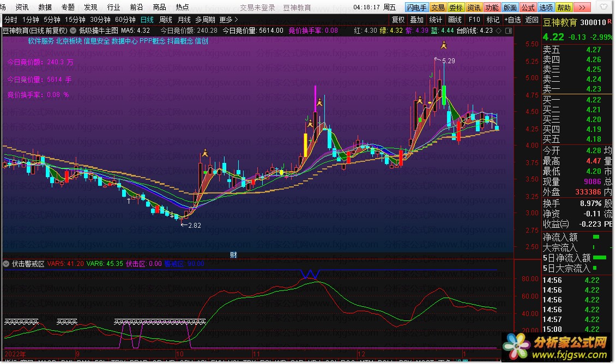616x364 pixels.
Task: Switch to 周线 weekly period
Action: click(165, 19)
